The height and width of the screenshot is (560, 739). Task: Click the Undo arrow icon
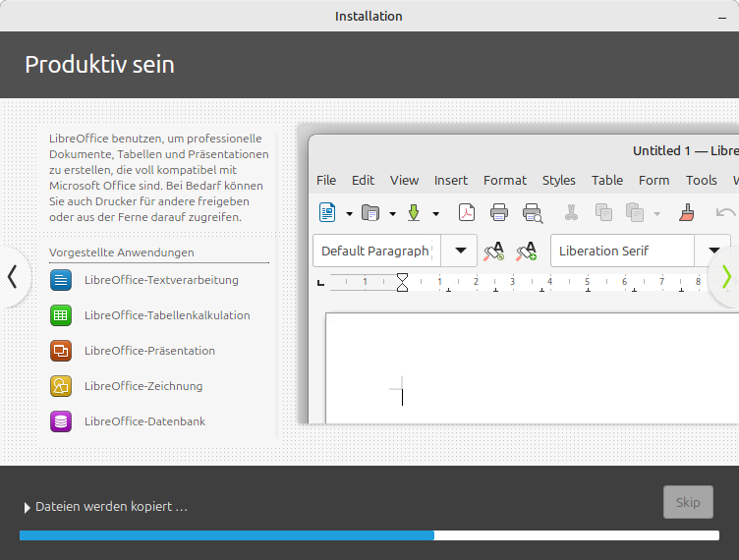(726, 213)
